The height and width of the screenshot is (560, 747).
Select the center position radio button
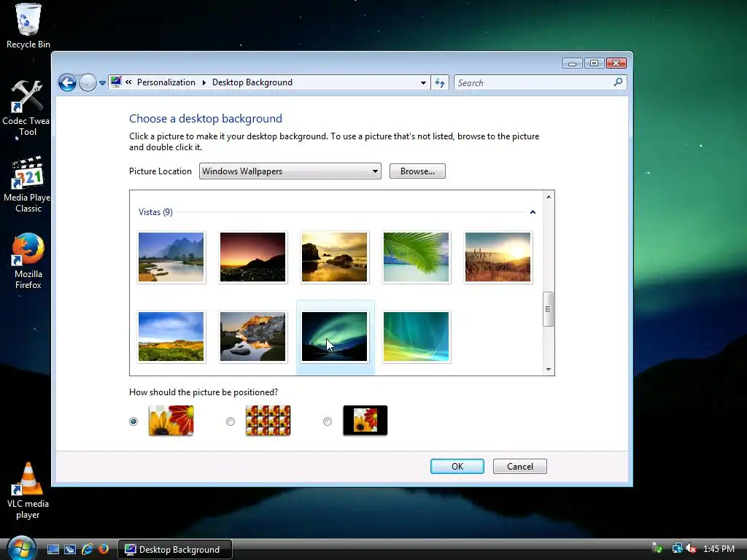pyautogui.click(x=328, y=421)
